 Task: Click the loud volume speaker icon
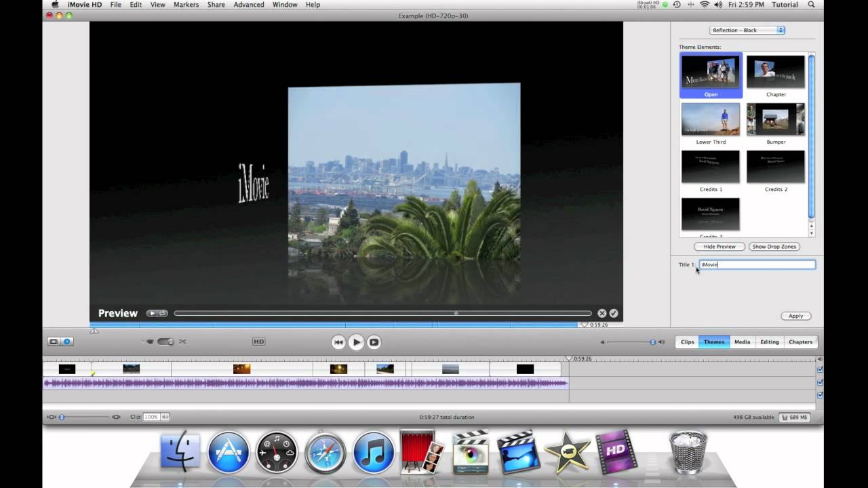[662, 342]
